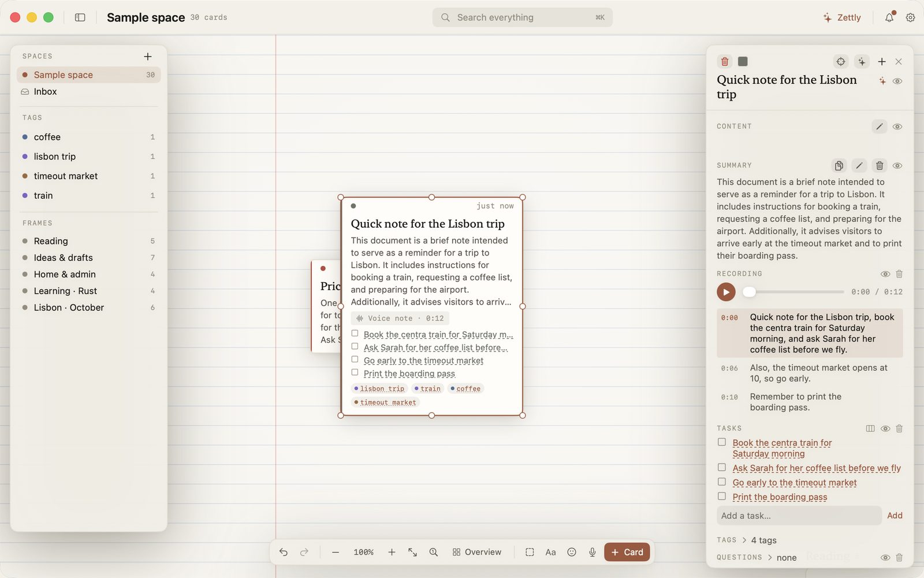
Task: Open the notifications bell
Action: 889,17
